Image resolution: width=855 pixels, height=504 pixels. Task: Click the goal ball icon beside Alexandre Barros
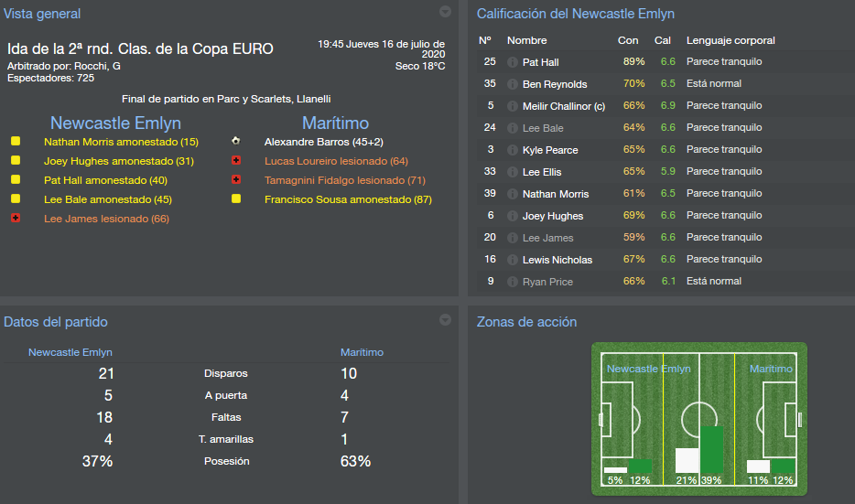point(236,142)
